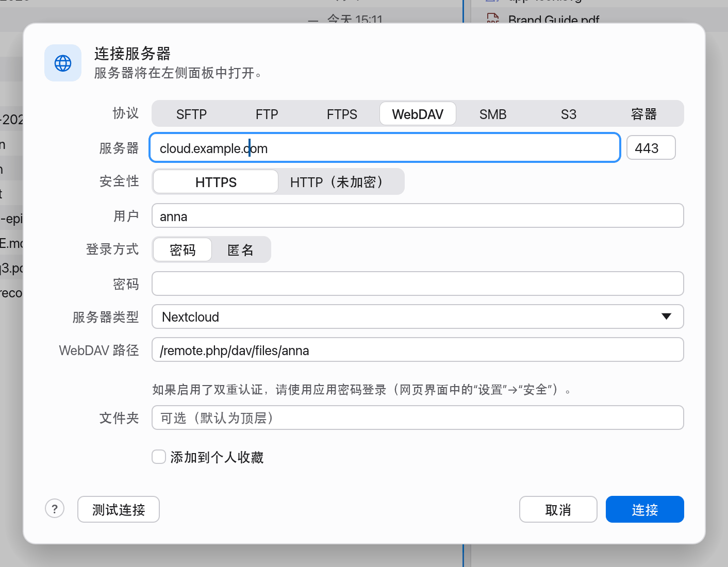
Task: Click the globe server connection icon
Action: click(63, 63)
